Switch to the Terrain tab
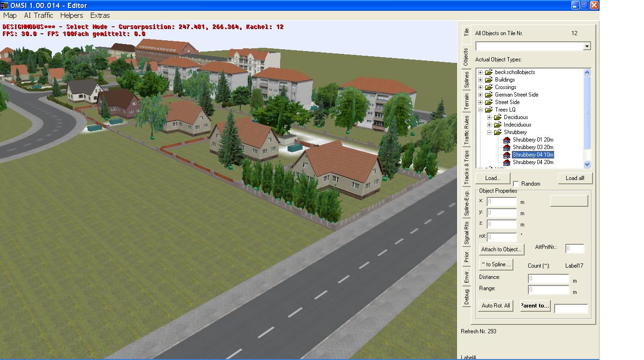The height and width of the screenshot is (360, 644). [466, 102]
